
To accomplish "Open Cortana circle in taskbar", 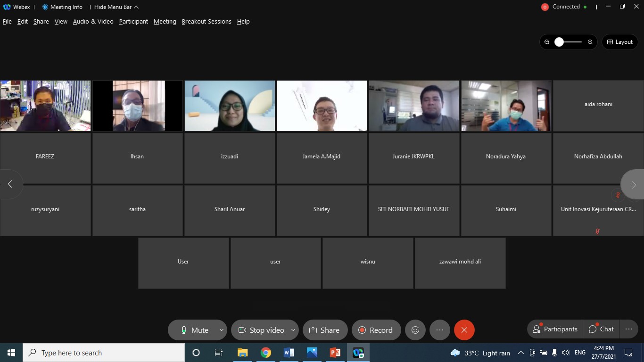I will pyautogui.click(x=196, y=353).
